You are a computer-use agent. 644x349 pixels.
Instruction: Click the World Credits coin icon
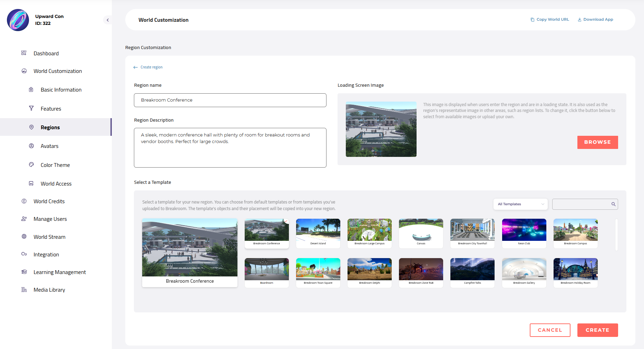(24, 201)
